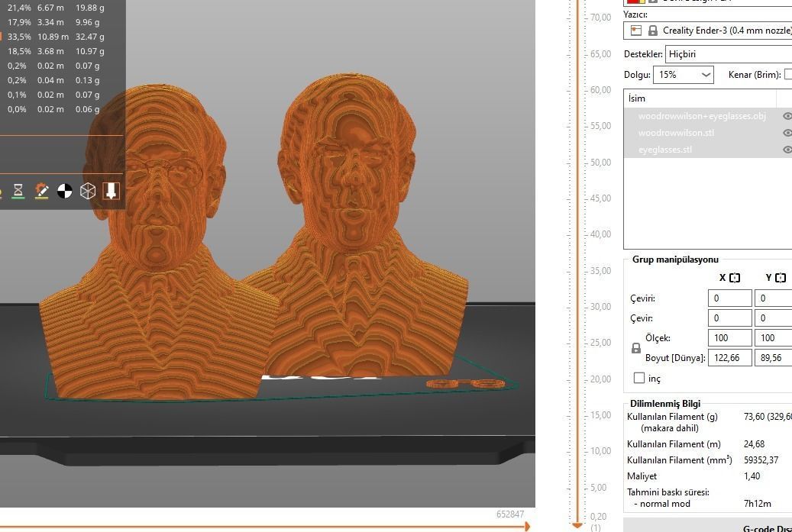Viewport: 792px width, 532px height.
Task: Click the Grup manipülasyonu section title
Action: click(675, 260)
